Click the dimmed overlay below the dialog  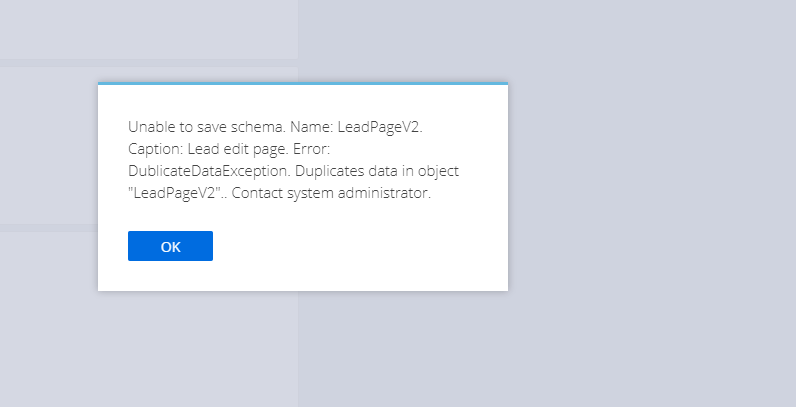click(x=303, y=349)
